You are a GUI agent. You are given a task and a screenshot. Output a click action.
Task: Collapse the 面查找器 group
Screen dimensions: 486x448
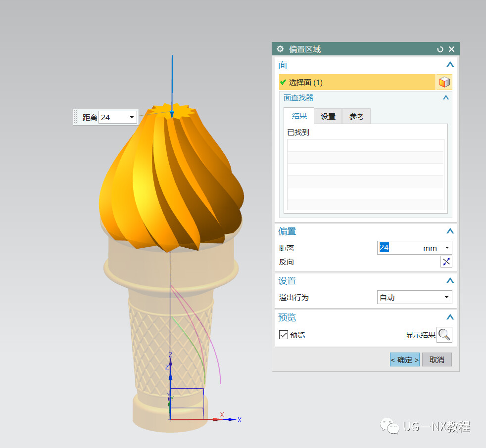[x=446, y=97]
